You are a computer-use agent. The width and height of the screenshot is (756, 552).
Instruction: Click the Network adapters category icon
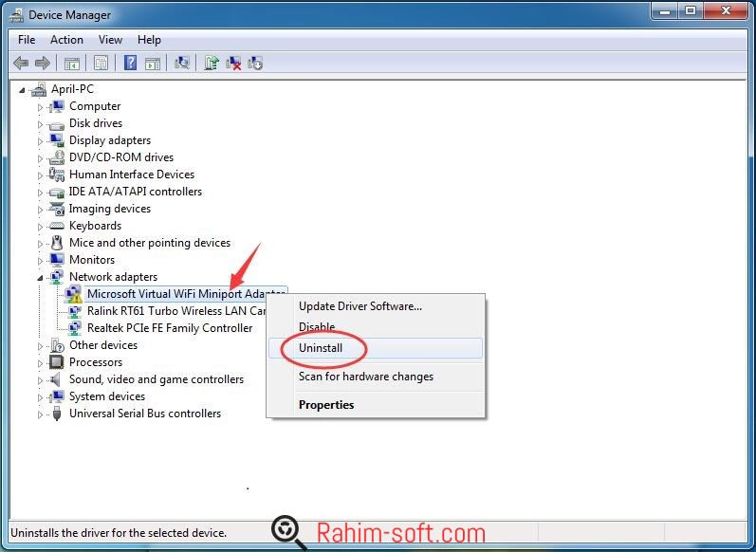[56, 277]
